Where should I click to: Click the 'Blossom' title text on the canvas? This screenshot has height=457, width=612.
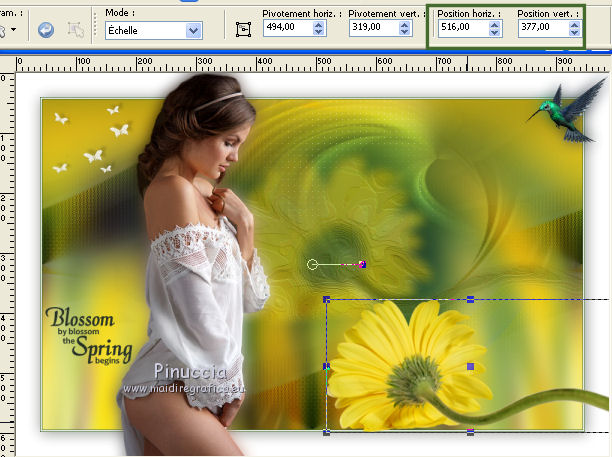pyautogui.click(x=80, y=317)
